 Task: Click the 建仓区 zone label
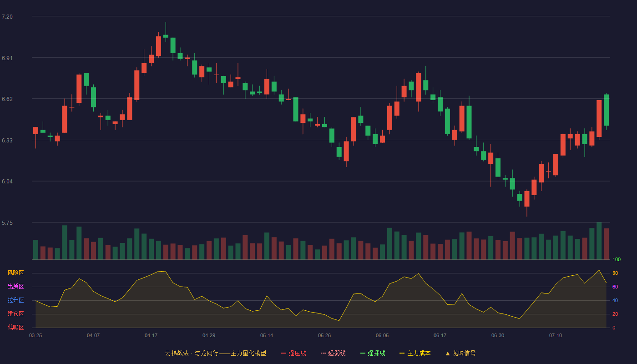[x=15, y=314]
